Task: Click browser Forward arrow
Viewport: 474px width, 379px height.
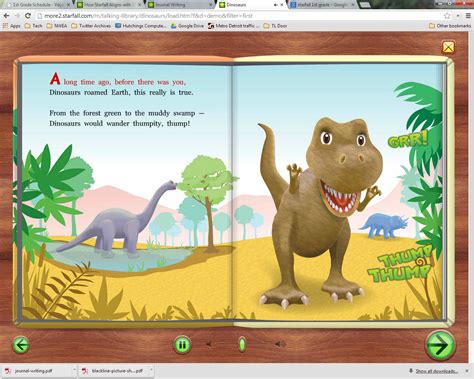Action: pyautogui.click(x=17, y=16)
